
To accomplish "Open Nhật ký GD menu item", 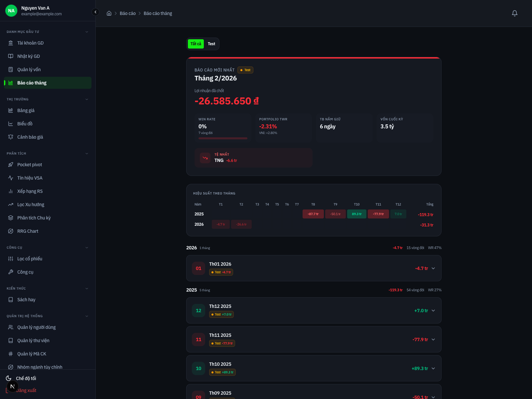I will [29, 56].
